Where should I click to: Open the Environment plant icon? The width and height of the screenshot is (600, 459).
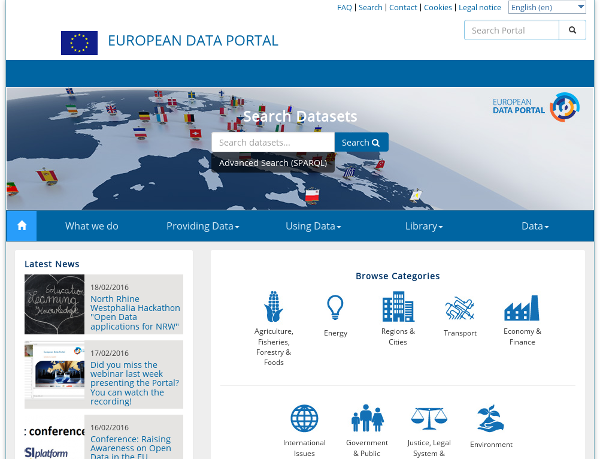click(491, 418)
